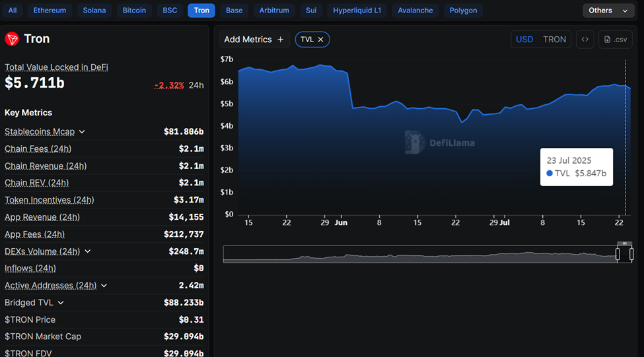644x357 pixels.
Task: Switch chart denomination to TRON
Action: tap(554, 40)
